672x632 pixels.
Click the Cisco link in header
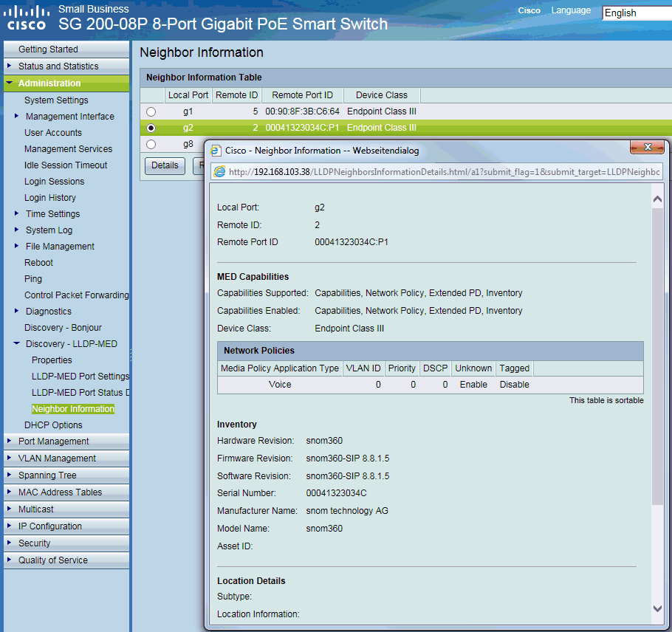coord(529,10)
